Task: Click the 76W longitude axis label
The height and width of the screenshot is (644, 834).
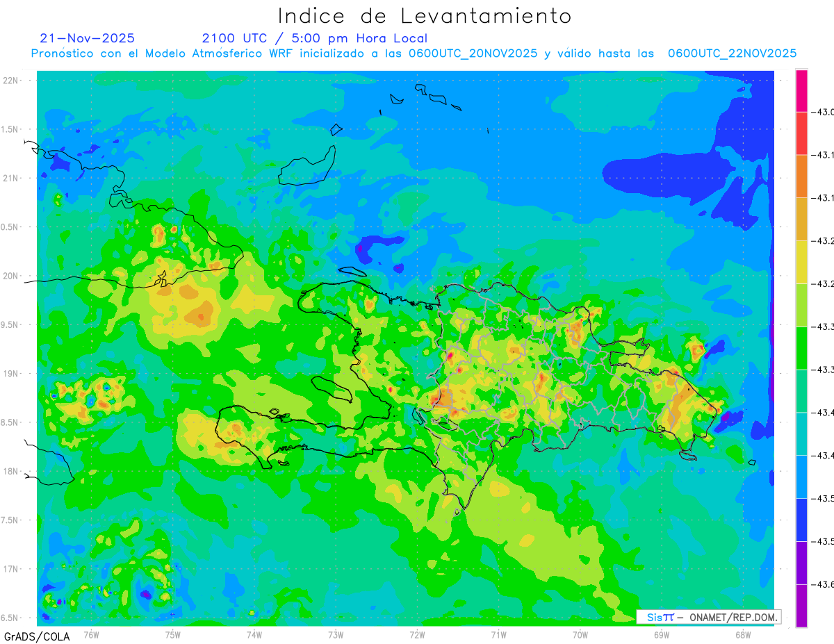Action: point(91,634)
